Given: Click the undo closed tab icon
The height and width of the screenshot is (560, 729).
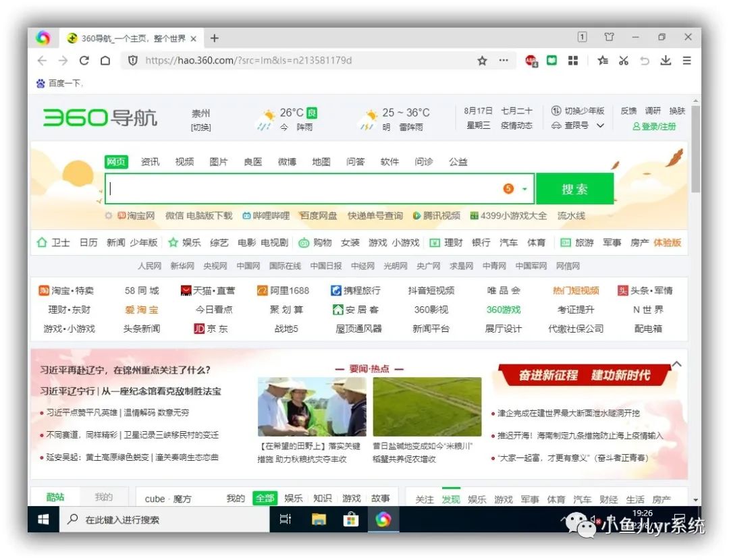Looking at the screenshot, I should coord(645,61).
